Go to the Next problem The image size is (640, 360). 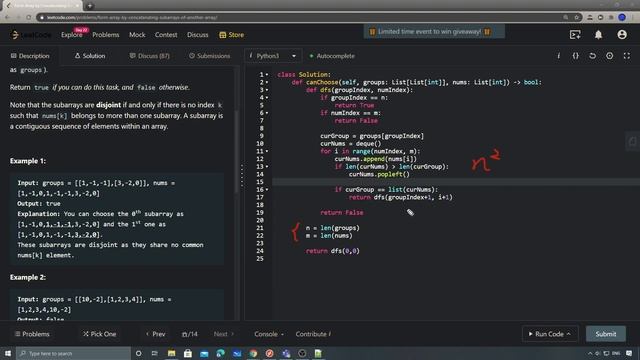(224, 334)
